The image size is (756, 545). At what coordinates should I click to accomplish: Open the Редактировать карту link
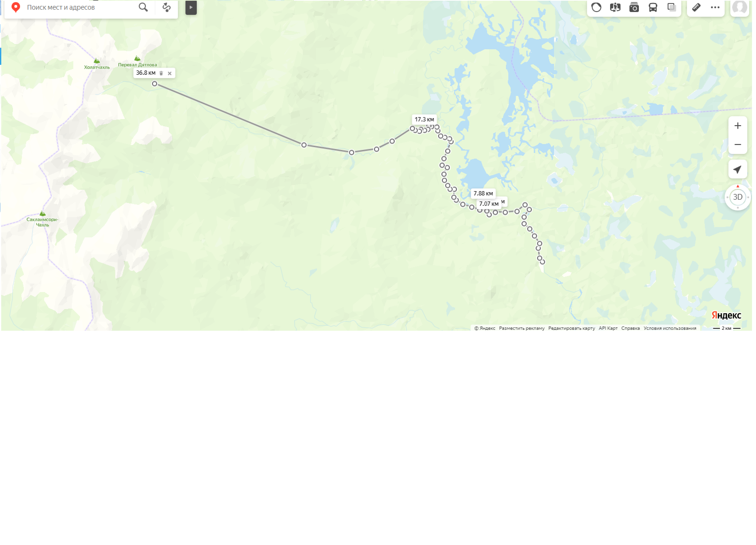[x=572, y=328]
